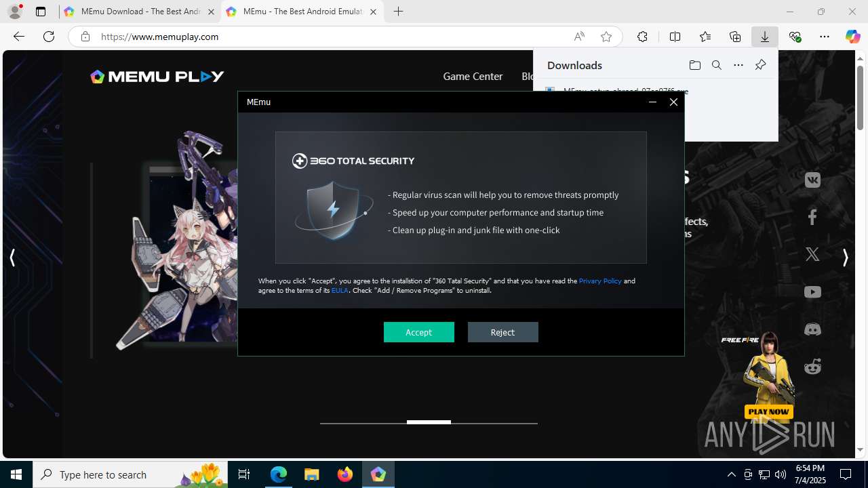Open the notification center
This screenshot has height=488, width=868.
point(846,474)
